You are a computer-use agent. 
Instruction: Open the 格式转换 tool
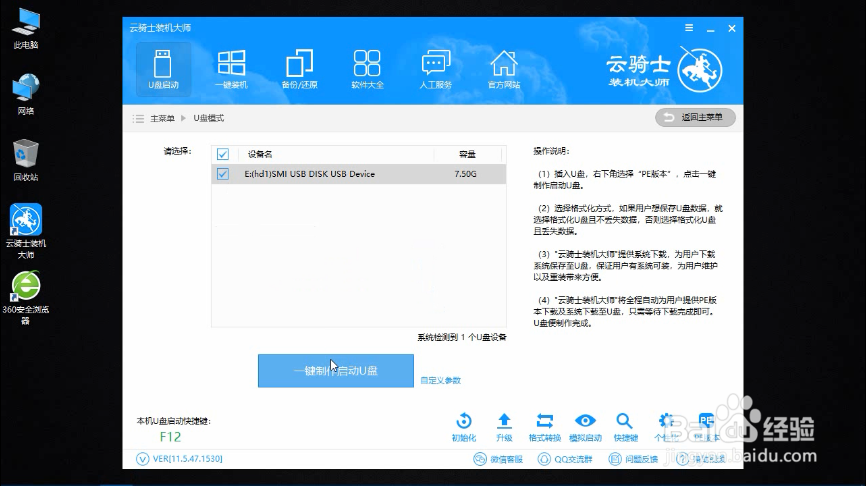tap(545, 427)
